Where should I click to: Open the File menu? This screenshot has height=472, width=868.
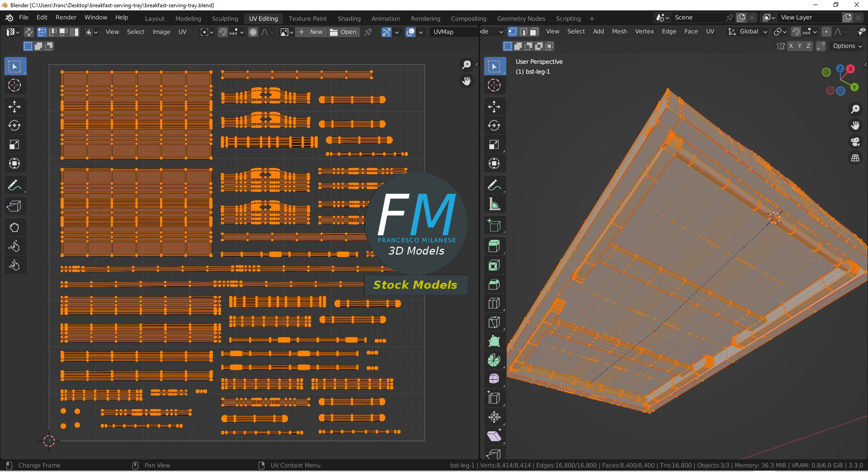24,18
